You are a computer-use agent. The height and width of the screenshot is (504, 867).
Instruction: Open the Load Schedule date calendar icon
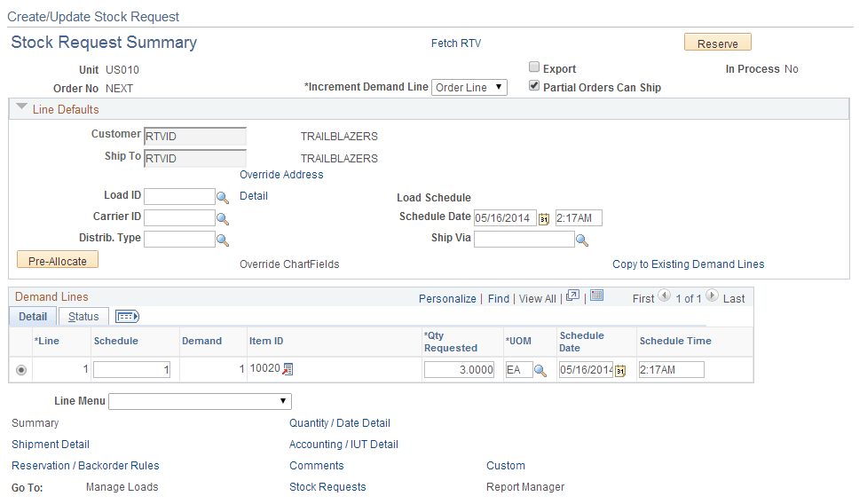[544, 219]
